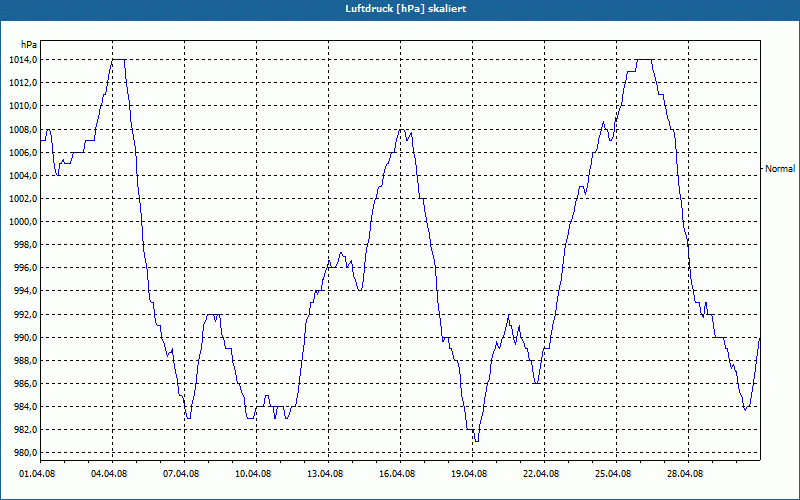
Task: Click the 990,0 y-axis label
Action: point(25,338)
